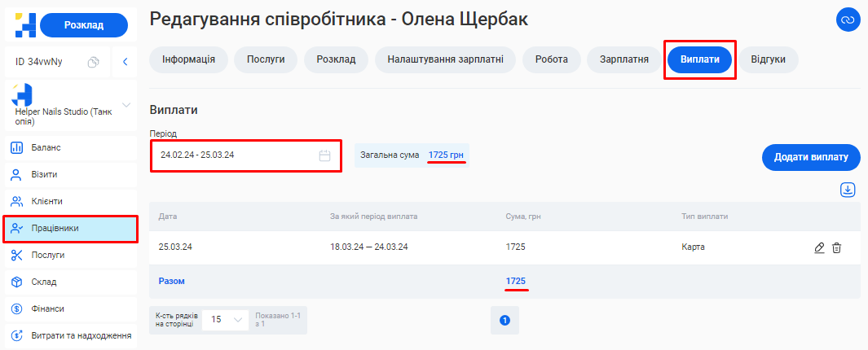Click the download export icon above the table
The width and height of the screenshot is (868, 350).
(848, 190)
